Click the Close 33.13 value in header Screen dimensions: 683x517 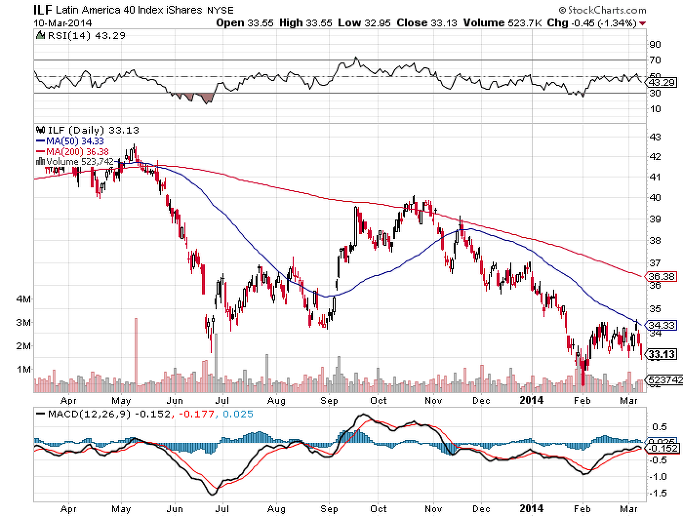427,23
